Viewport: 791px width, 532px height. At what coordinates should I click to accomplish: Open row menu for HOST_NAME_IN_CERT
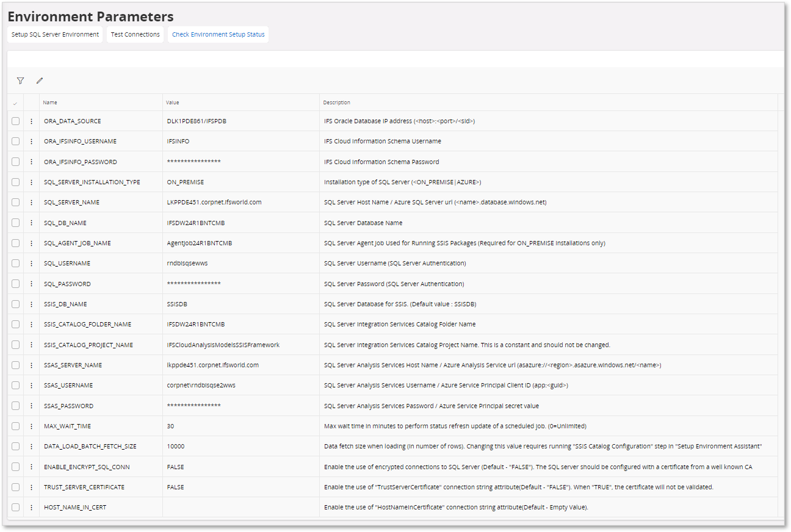point(31,507)
